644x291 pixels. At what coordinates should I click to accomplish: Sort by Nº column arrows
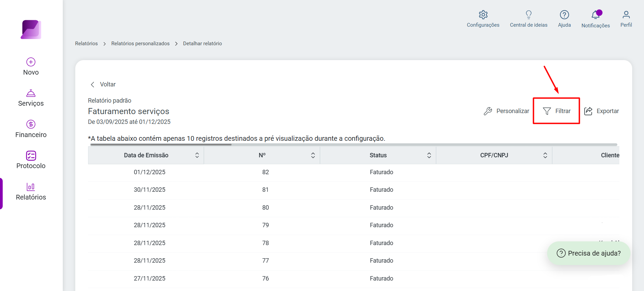(313, 155)
